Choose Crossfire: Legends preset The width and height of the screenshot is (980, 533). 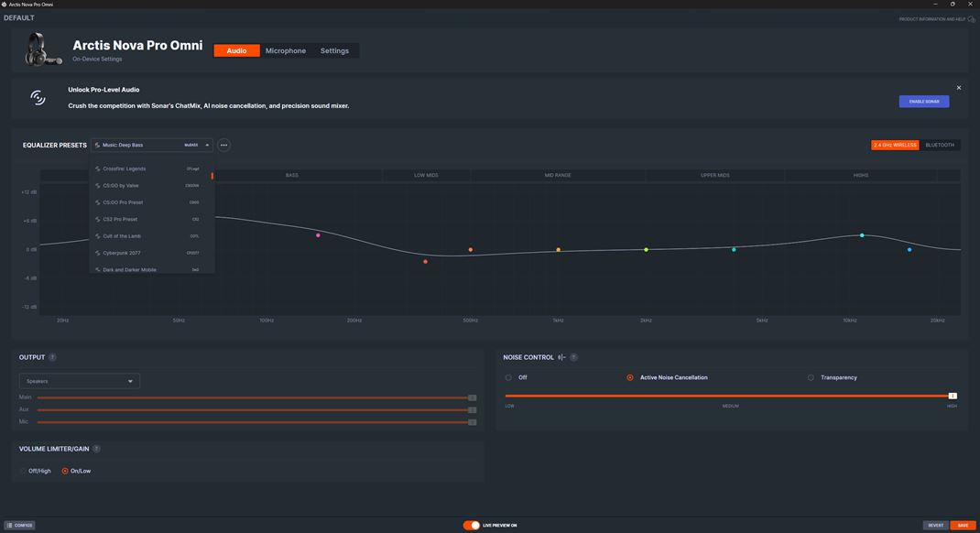tap(152, 169)
